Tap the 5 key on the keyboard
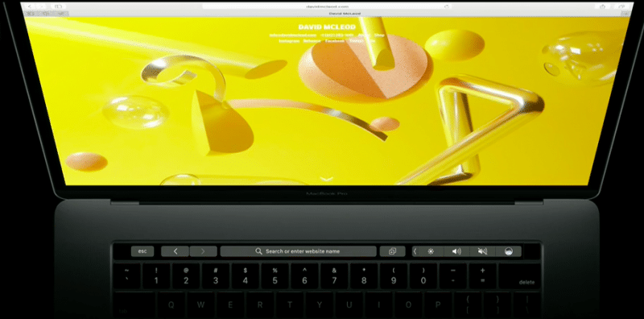The width and height of the screenshot is (644, 319). click(275, 276)
